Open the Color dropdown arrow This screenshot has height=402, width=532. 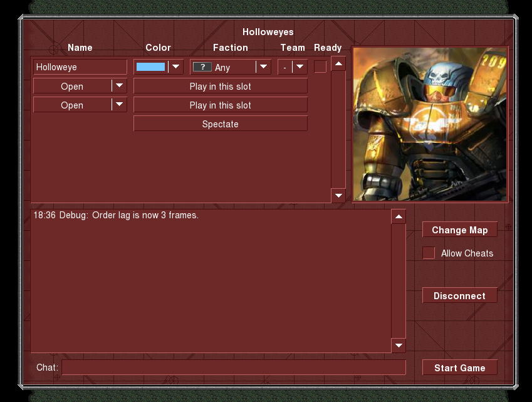[175, 67]
